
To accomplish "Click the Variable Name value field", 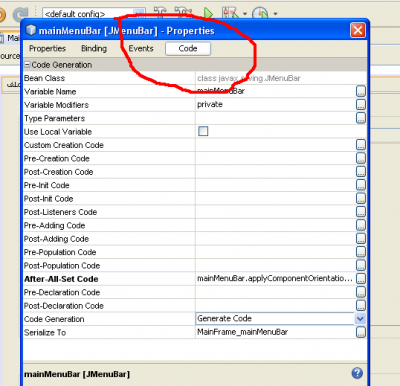I will (x=275, y=91).
